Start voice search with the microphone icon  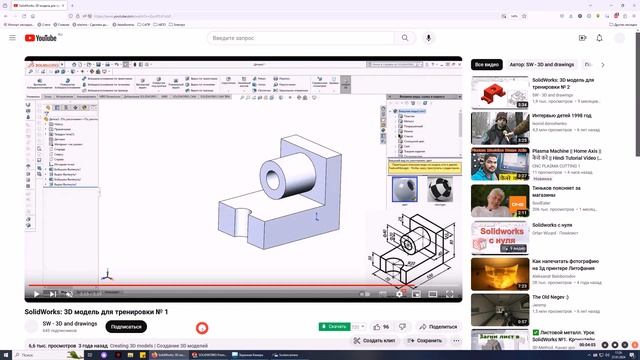428,38
